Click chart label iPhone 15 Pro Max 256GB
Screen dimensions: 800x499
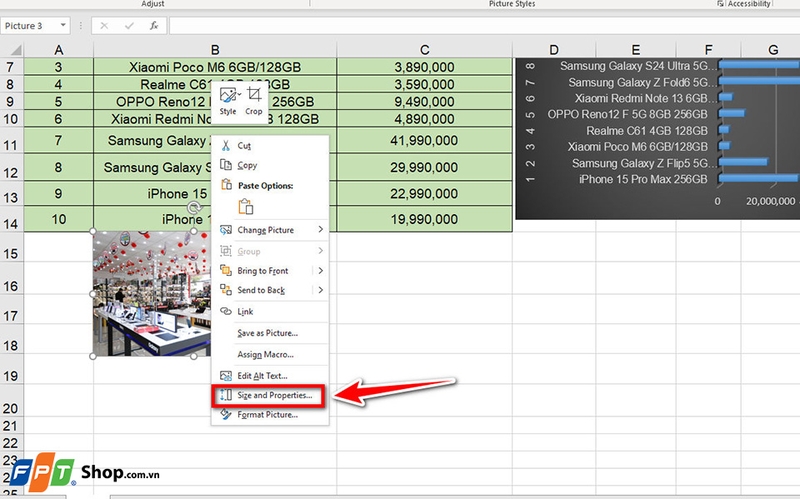643,179
